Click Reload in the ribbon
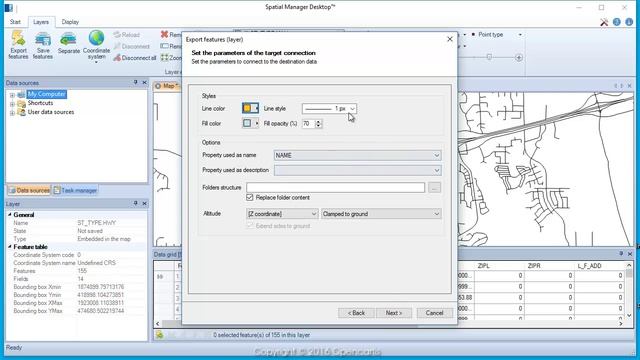Screen dimensions: 640x360 tap(127, 35)
